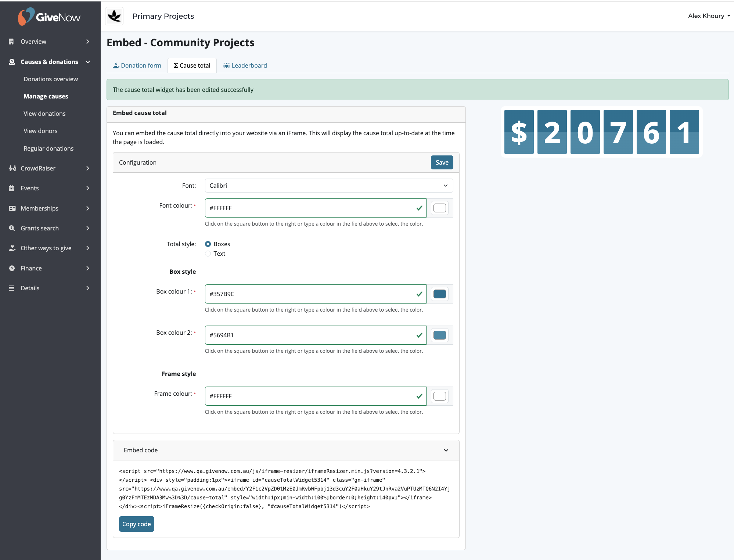Click the Box colour 1 input field
The image size is (734, 560).
pyautogui.click(x=316, y=294)
